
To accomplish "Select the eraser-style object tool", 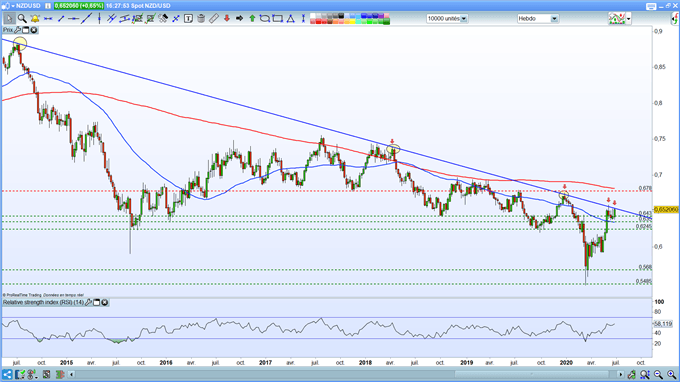I will [x=163, y=19].
